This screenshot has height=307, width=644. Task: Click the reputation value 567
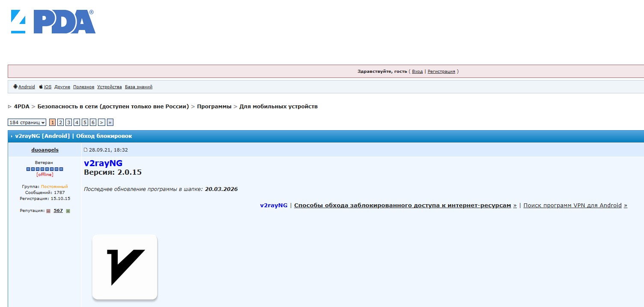[x=58, y=211]
